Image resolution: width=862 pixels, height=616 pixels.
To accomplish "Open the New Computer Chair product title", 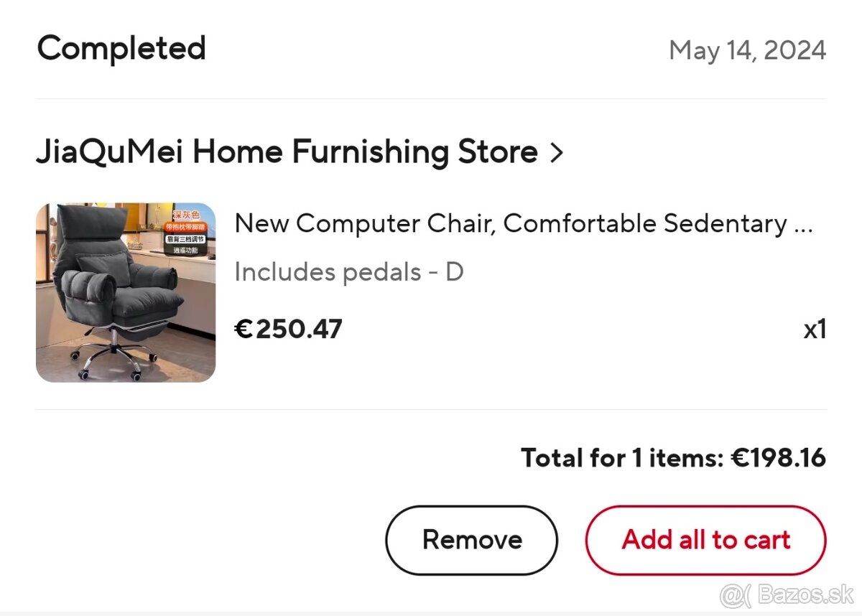I will tap(510, 224).
